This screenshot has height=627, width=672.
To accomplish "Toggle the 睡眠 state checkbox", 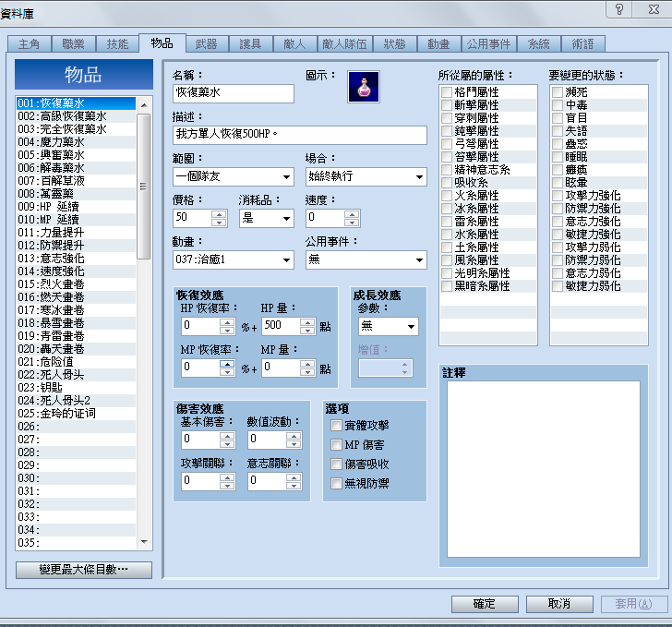I will tap(558, 157).
